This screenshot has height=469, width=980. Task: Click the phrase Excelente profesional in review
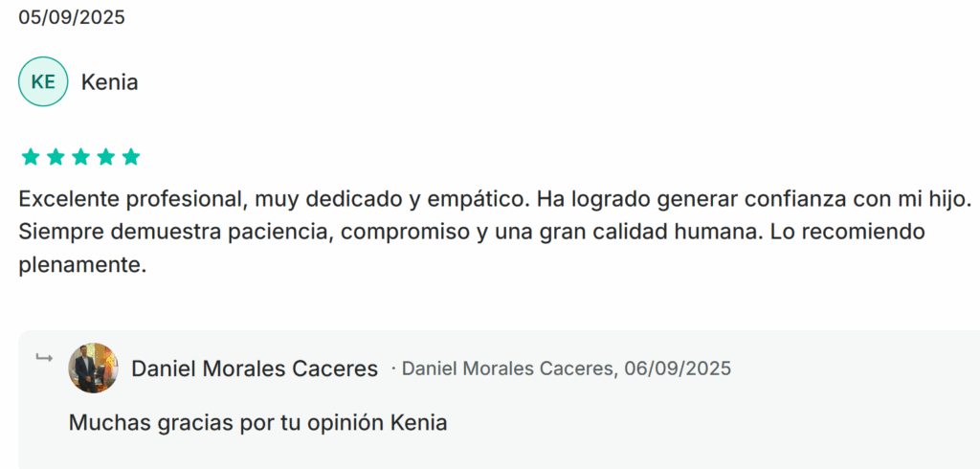click(133, 201)
